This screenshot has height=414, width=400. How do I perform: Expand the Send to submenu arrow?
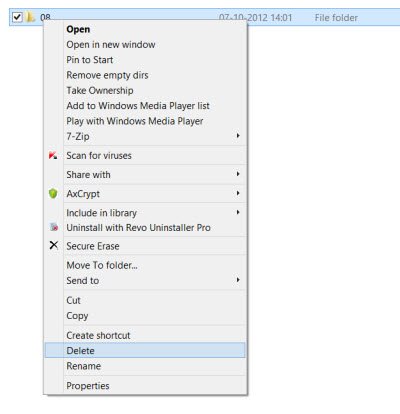click(x=238, y=280)
